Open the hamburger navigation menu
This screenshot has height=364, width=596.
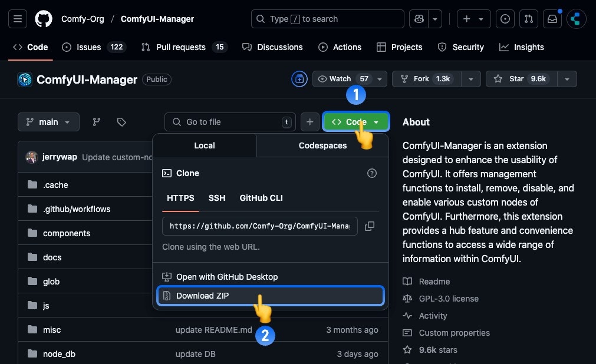(18, 19)
